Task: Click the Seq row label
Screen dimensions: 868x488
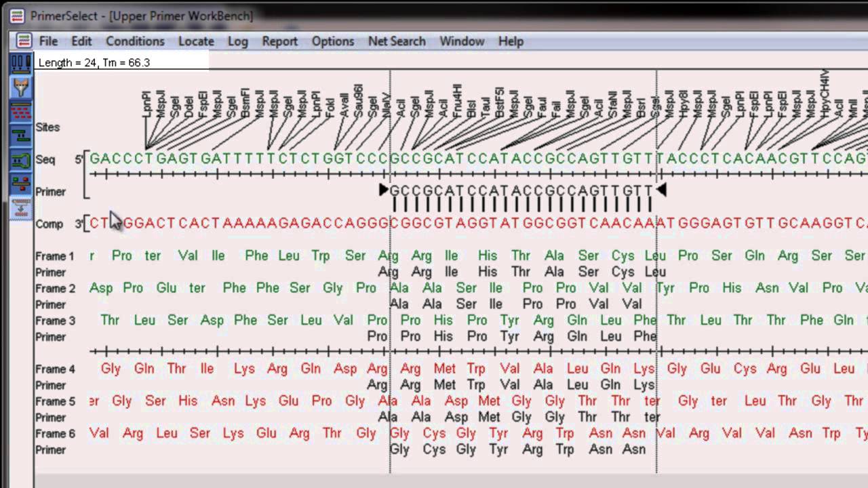Action: pos(45,159)
